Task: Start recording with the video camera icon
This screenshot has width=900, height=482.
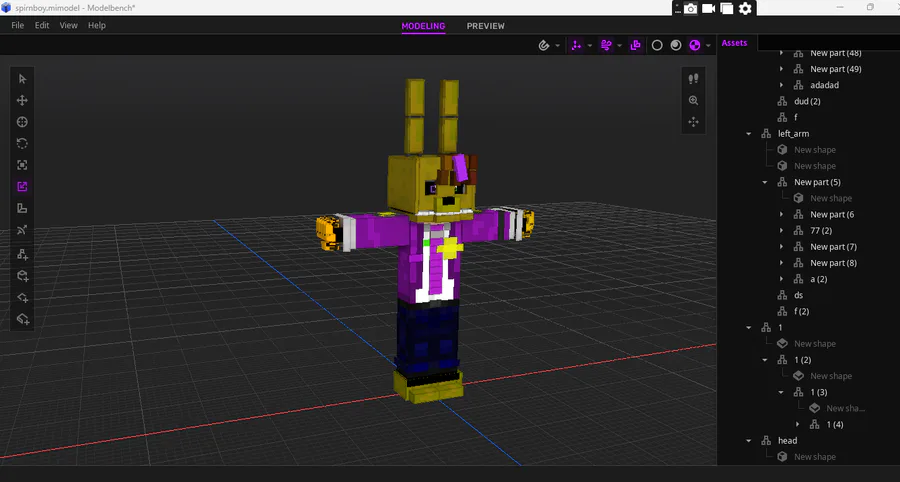Action: point(709,9)
